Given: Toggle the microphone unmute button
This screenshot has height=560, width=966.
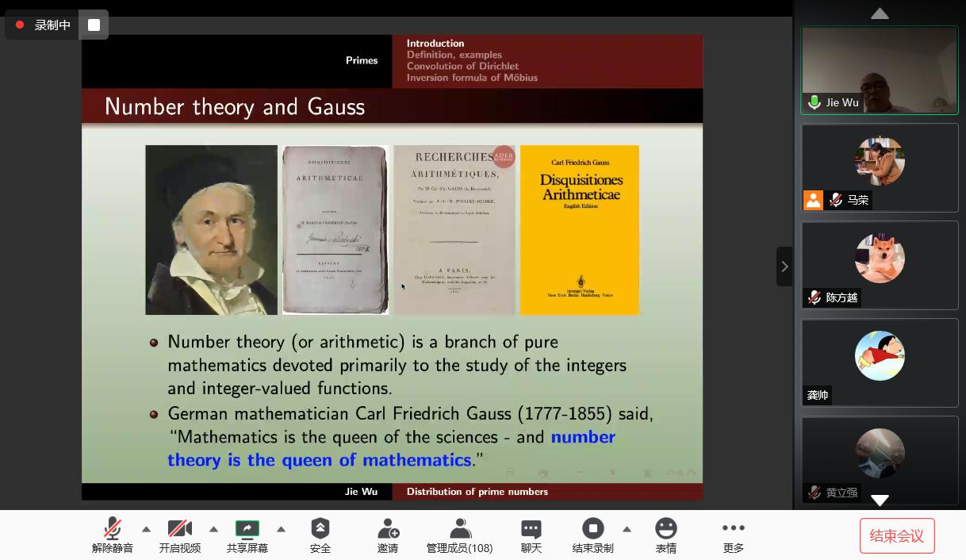Looking at the screenshot, I should (113, 529).
